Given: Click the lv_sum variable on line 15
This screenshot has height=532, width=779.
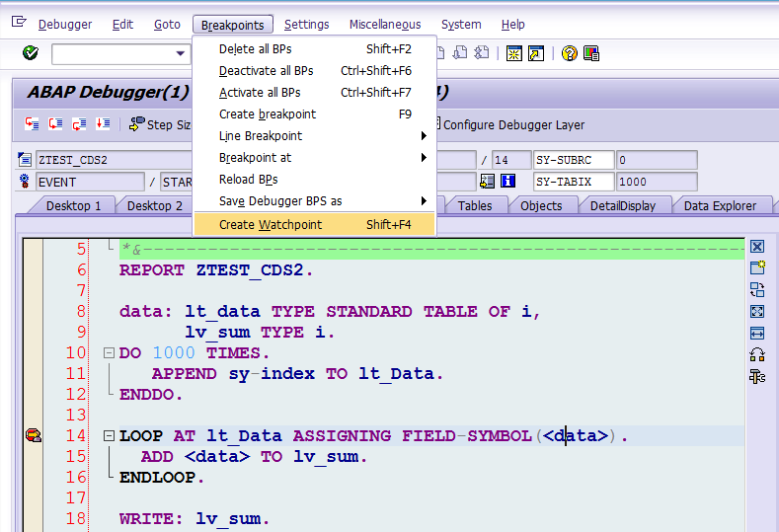Looking at the screenshot, I should pos(326,457).
